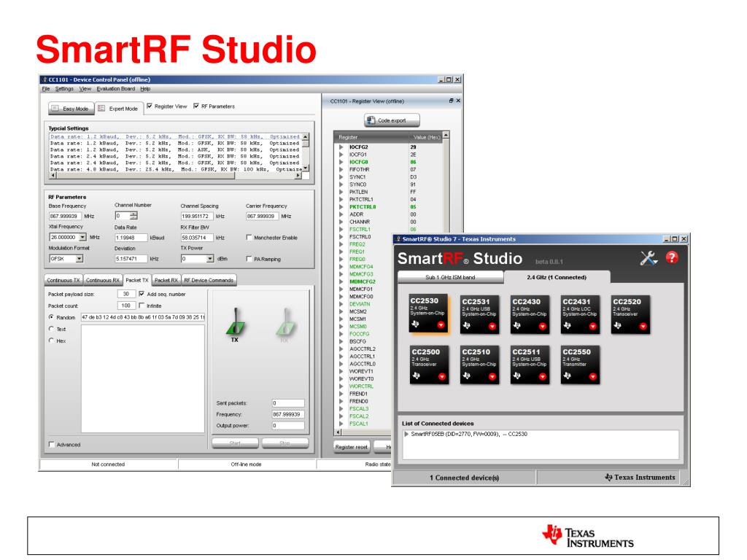
Task: Toggle Add seq. number checkbox
Action: click(x=142, y=294)
